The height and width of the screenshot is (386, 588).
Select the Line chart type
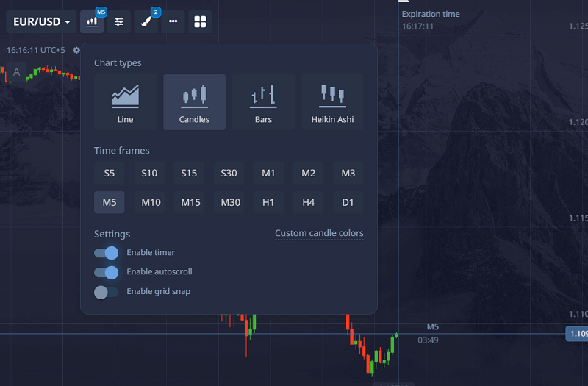125,102
